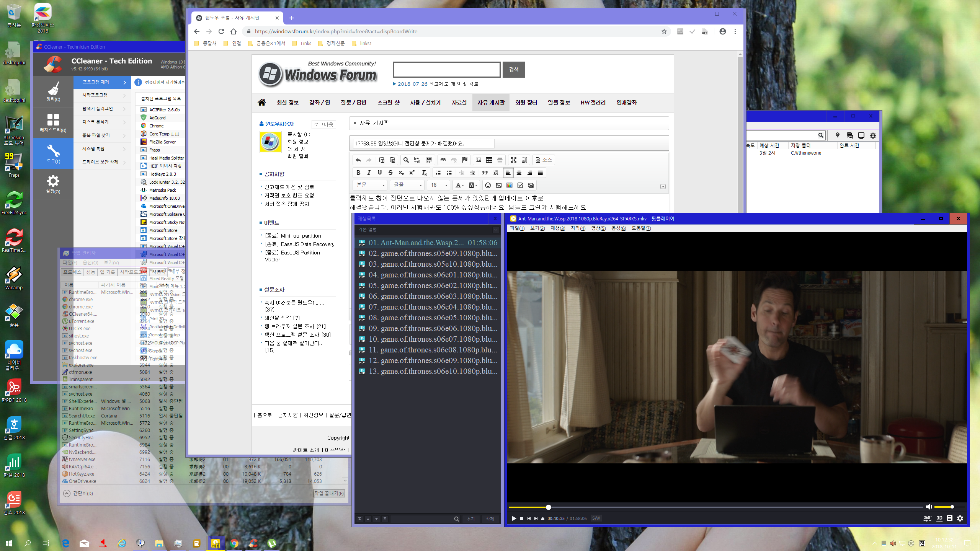Open the font 글꼴 dropdown

click(407, 185)
